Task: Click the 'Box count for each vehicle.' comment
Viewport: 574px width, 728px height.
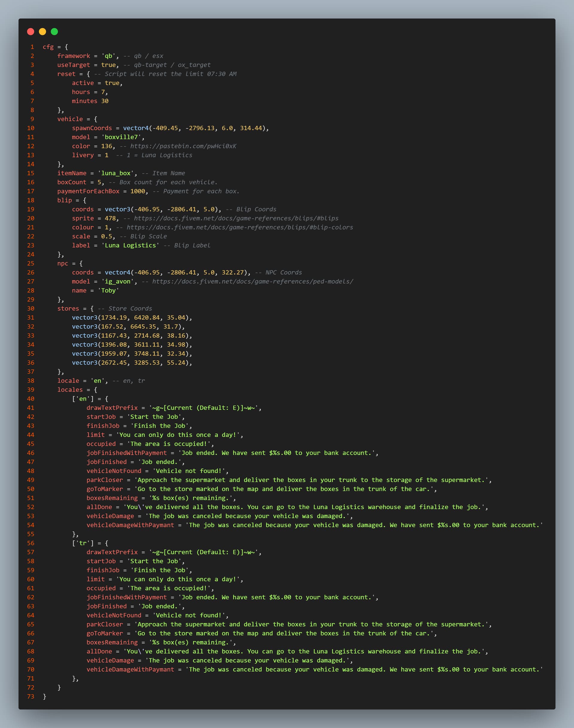Action: (163, 182)
